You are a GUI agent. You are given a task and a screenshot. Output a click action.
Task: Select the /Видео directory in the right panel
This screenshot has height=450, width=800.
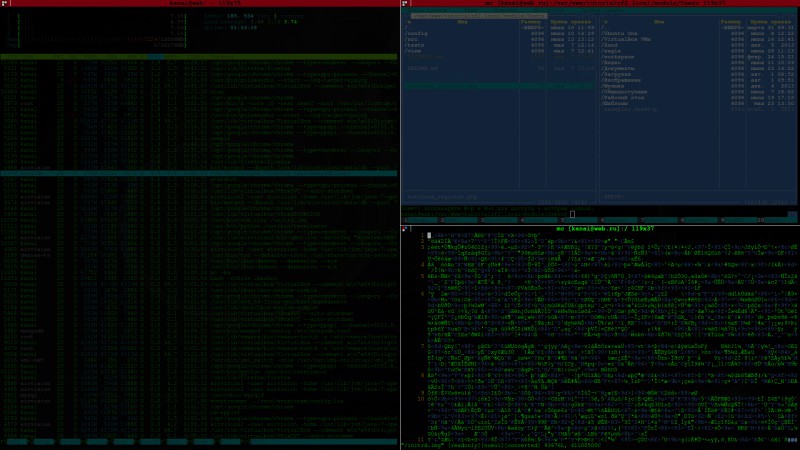(611, 63)
